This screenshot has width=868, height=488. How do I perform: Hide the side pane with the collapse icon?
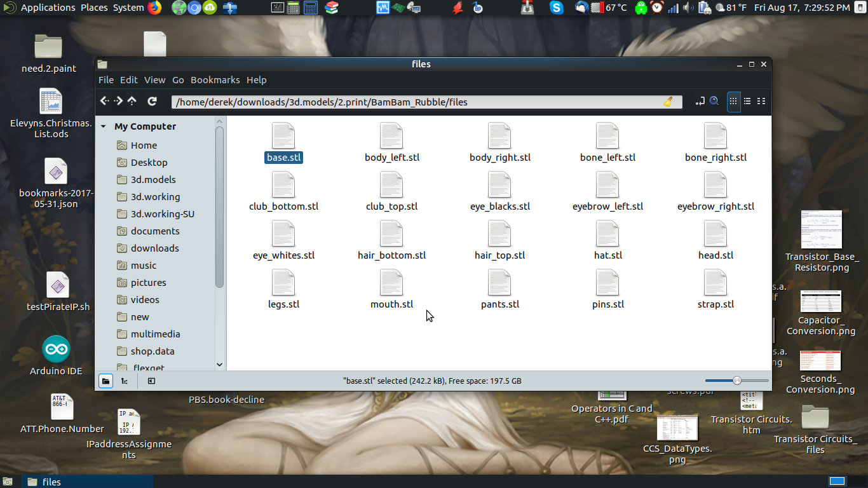[151, 381]
